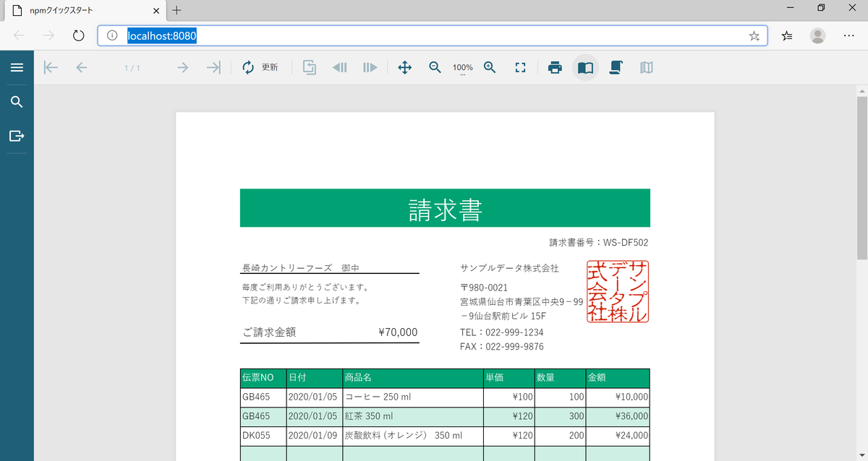Switch to galley view mode
The height and width of the screenshot is (461, 868).
tap(646, 67)
